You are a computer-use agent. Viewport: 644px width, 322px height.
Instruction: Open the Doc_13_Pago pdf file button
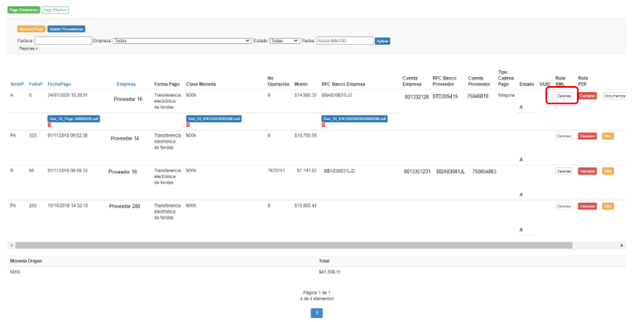pyautogui.click(x=74, y=118)
